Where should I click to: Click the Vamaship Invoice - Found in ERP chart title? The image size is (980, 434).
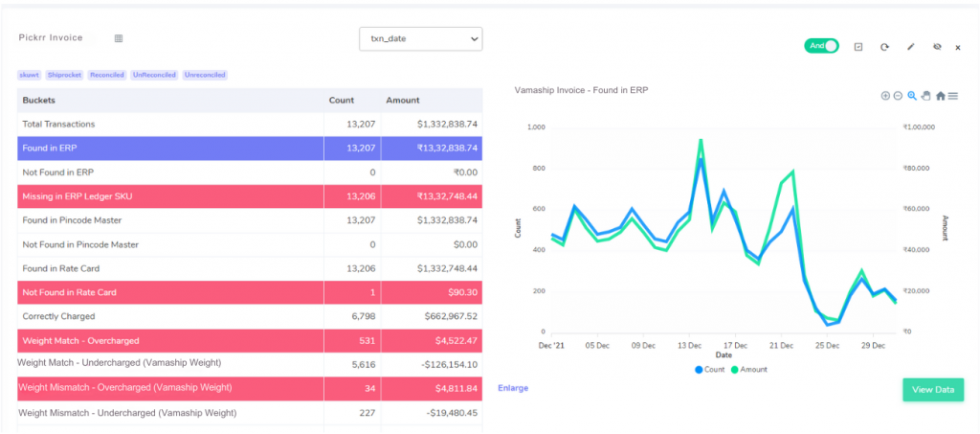pyautogui.click(x=581, y=90)
